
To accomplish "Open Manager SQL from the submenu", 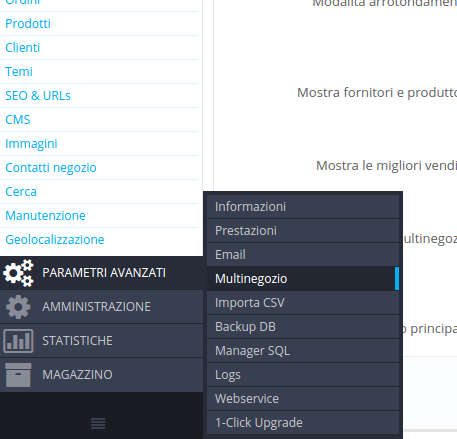I will pyautogui.click(x=303, y=351).
